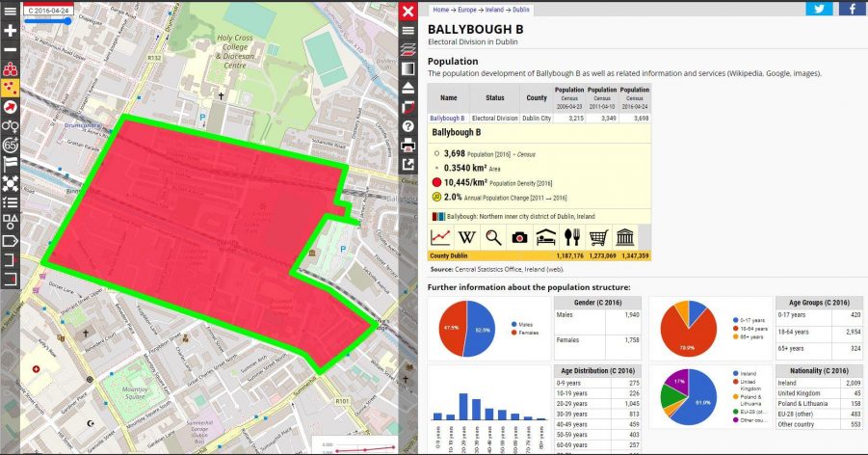Select the red arrow population change icon
868x455 pixels.
(x=10, y=108)
